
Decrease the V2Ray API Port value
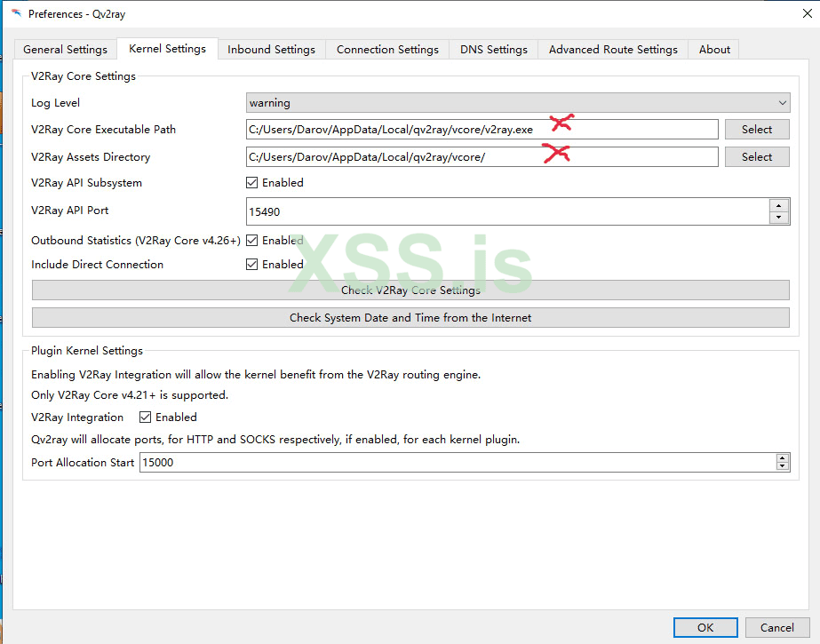coord(778,218)
